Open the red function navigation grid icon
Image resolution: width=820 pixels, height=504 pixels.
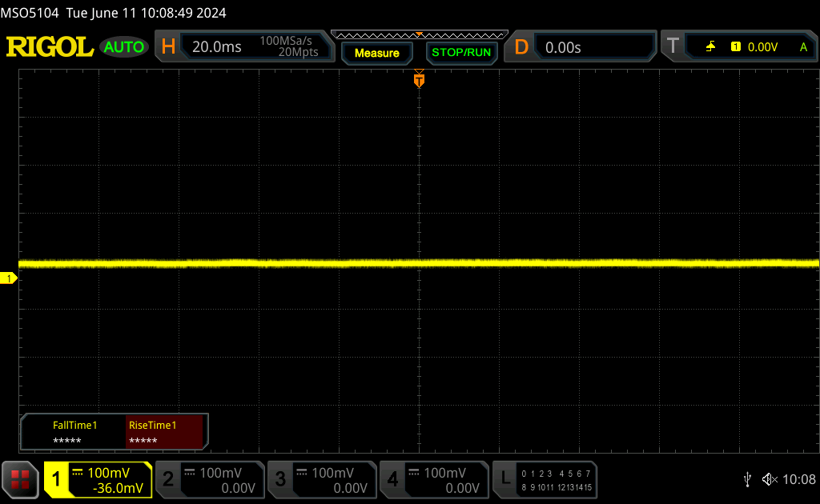tap(21, 479)
